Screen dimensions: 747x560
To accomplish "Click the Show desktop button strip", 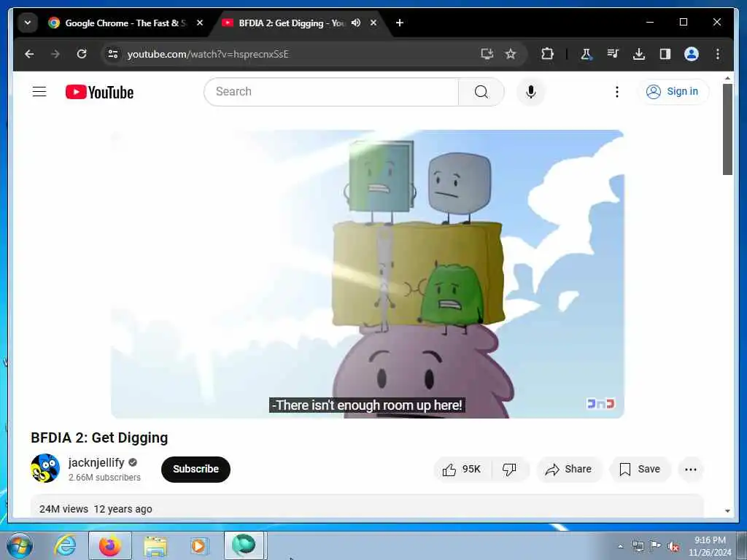I will [x=742, y=545].
